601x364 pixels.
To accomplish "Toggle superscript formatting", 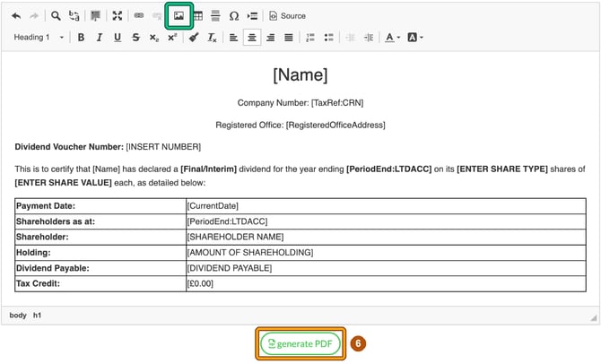I will tap(172, 37).
